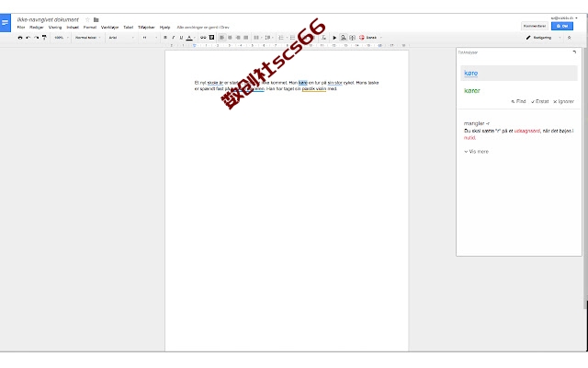This screenshot has width=588, height=368.
Task: Click Ignorer to ignore the suggestion
Action: click(563, 101)
